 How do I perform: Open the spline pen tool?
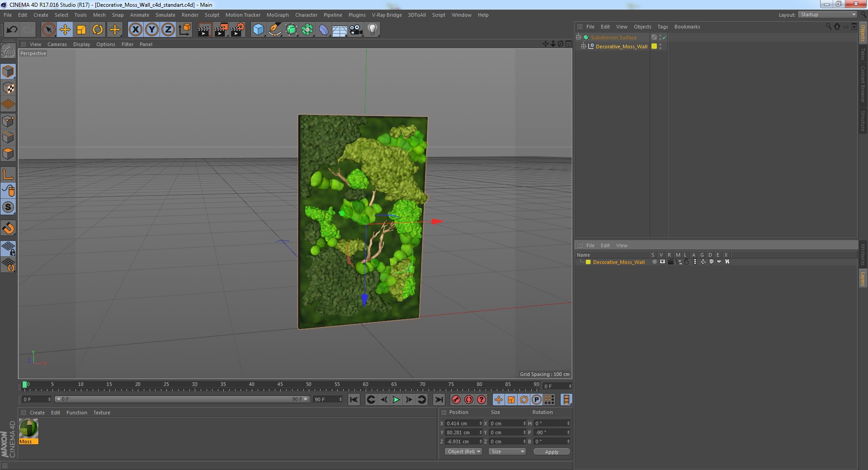pos(275,30)
